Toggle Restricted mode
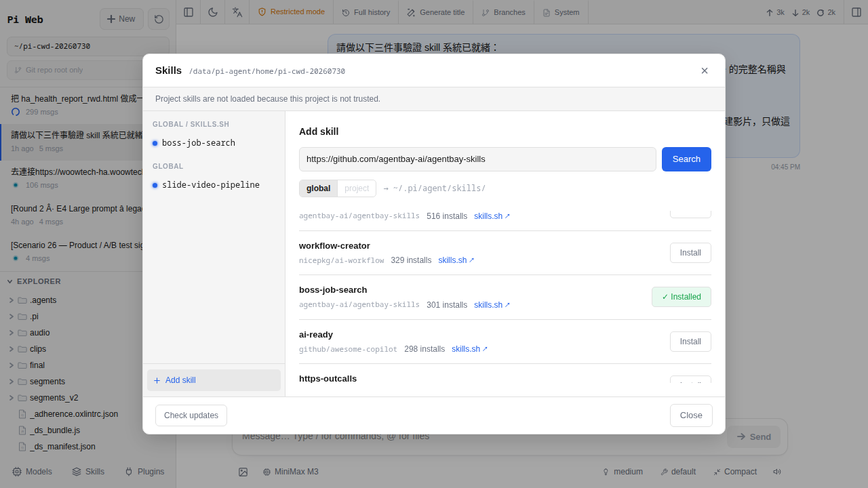This screenshot has width=868, height=488. pos(292,12)
